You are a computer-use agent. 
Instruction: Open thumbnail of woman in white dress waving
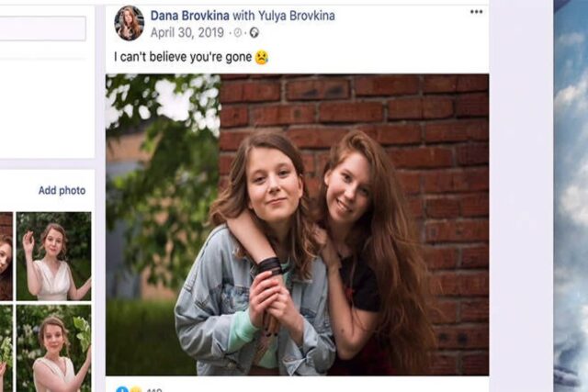(x=53, y=256)
